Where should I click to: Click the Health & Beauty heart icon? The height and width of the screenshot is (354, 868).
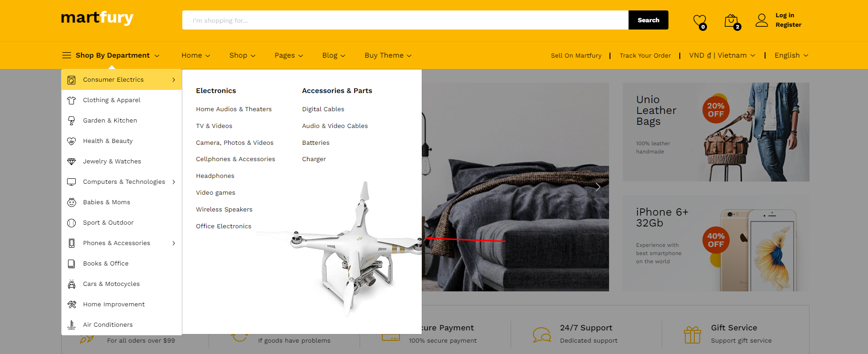[72, 141]
